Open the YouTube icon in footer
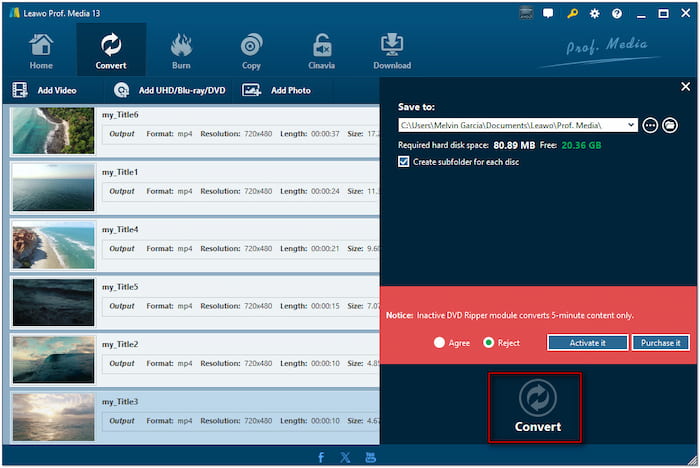 [371, 457]
